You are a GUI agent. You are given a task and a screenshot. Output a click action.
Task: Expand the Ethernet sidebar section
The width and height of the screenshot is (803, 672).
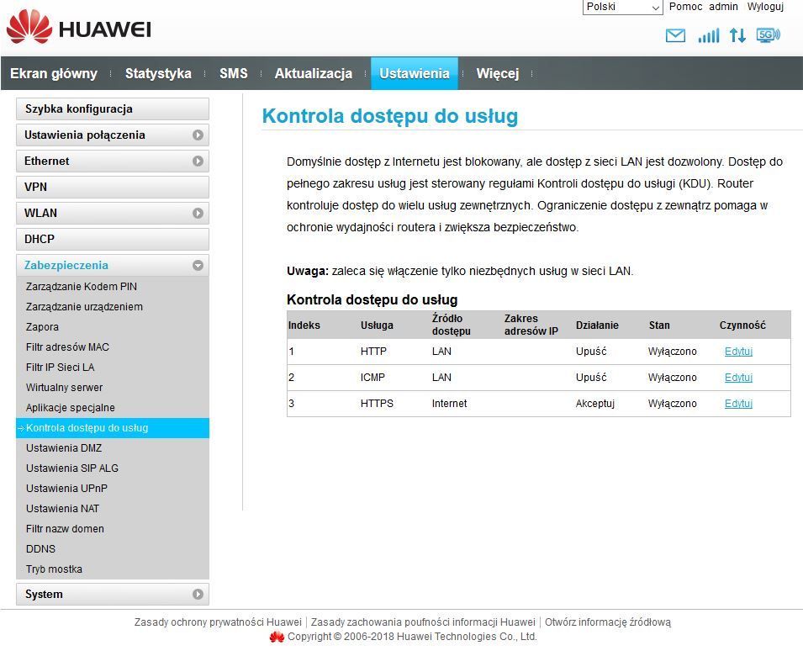[112, 161]
